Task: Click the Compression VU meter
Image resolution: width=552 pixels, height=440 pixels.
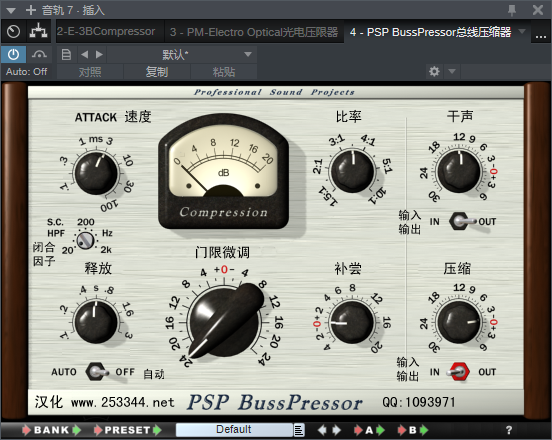Action: (x=224, y=172)
